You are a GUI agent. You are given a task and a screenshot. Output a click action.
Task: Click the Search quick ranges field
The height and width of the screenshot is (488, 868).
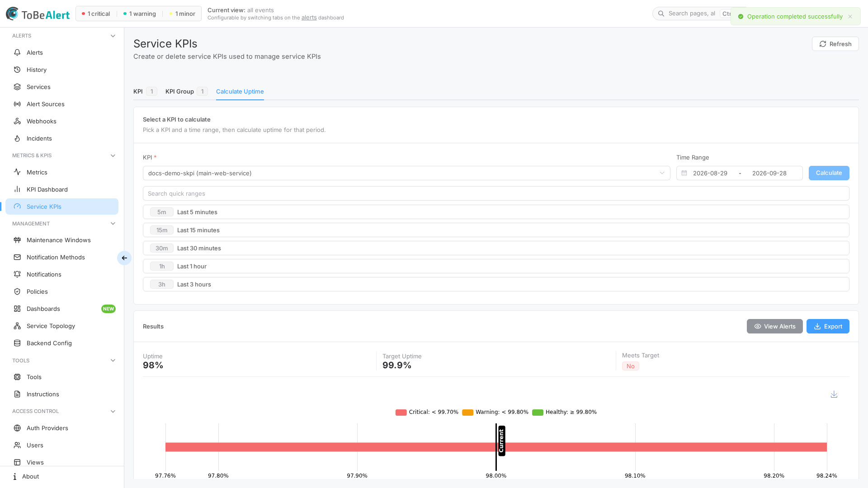496,193
